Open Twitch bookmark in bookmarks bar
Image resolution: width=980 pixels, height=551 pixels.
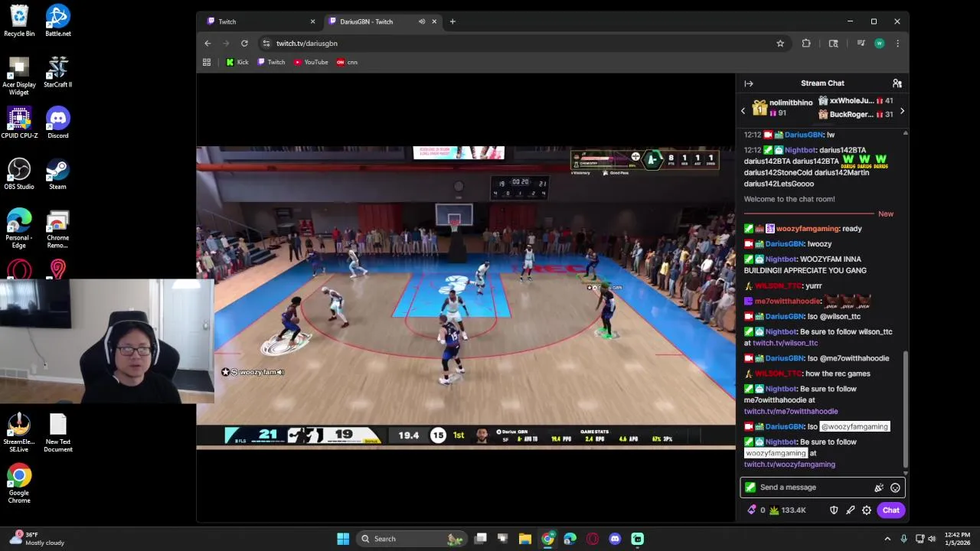pyautogui.click(x=271, y=62)
